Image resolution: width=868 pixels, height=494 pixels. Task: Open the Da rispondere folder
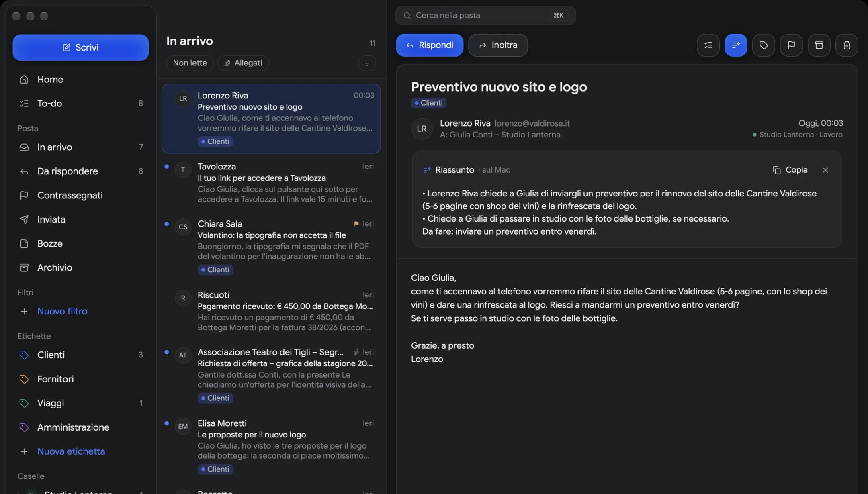(81, 171)
